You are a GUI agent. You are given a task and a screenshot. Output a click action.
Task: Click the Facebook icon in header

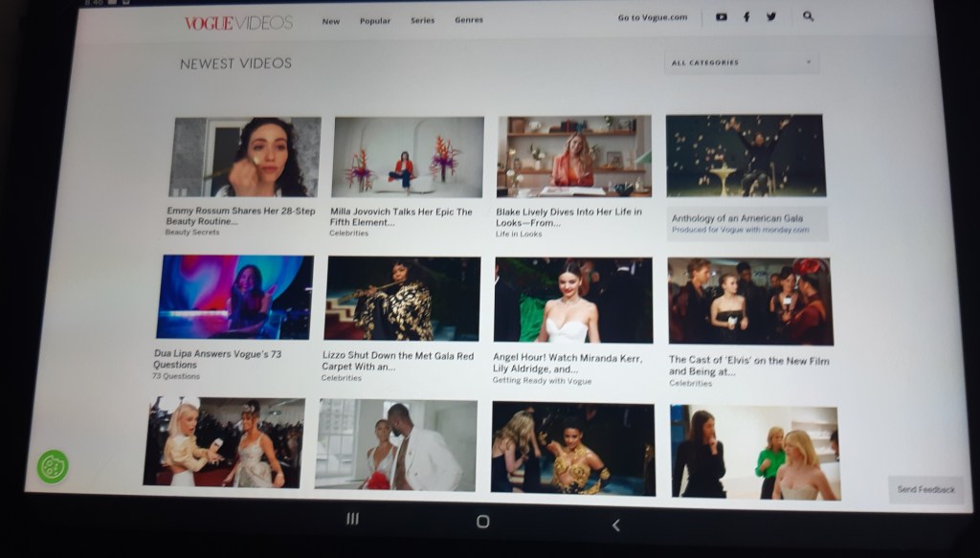(x=746, y=17)
